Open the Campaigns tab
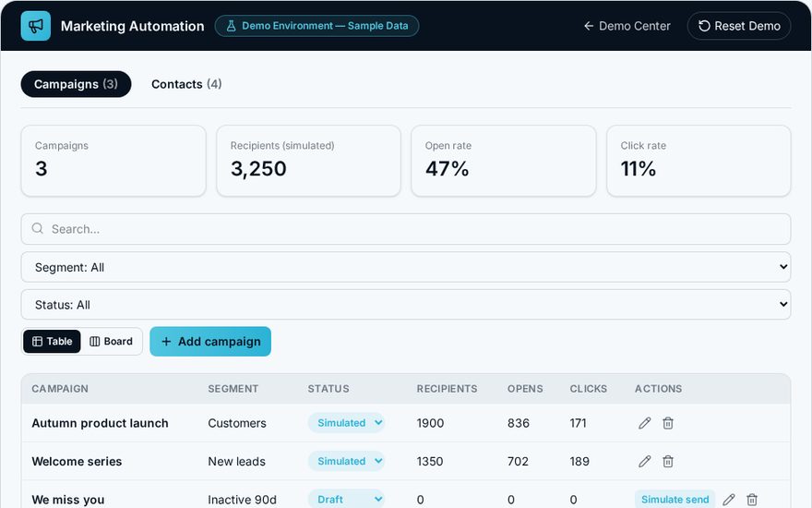The height and width of the screenshot is (508, 812). (x=76, y=84)
